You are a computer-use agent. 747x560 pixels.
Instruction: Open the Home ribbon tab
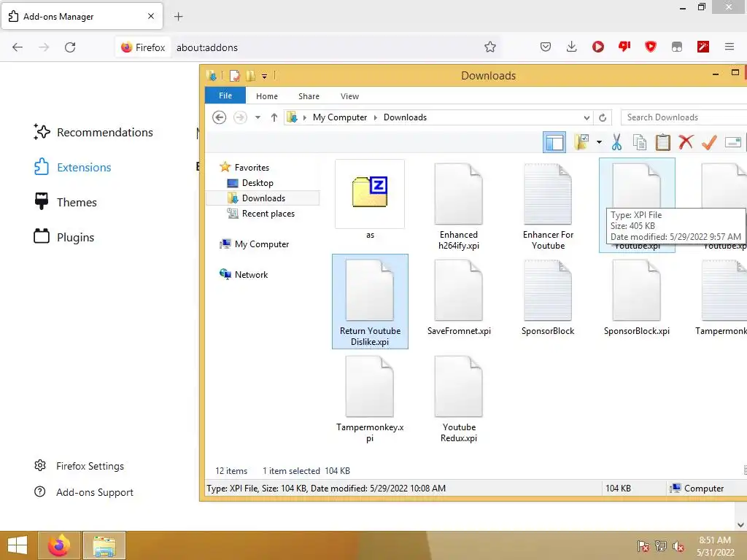267,96
